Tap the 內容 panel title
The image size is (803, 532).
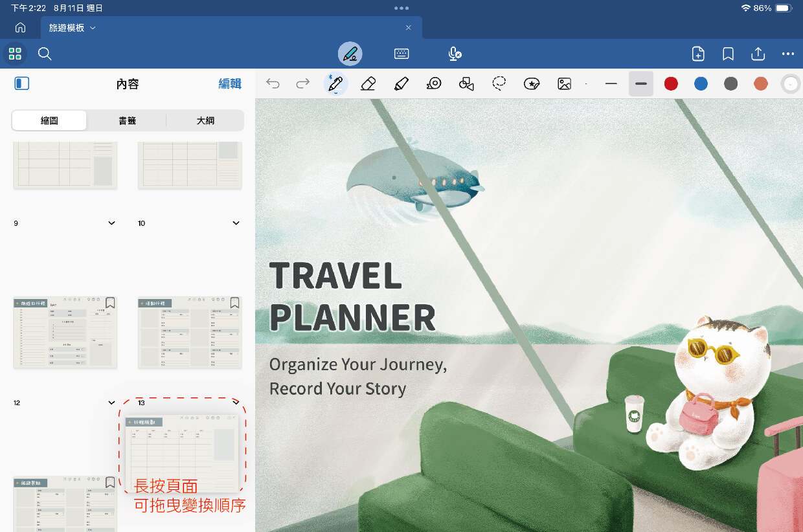[x=128, y=83]
